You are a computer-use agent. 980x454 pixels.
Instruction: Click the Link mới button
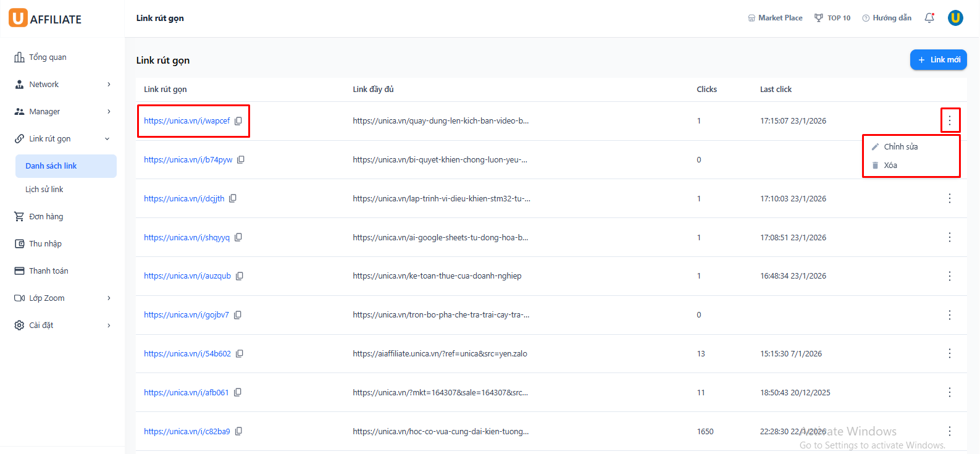click(938, 60)
